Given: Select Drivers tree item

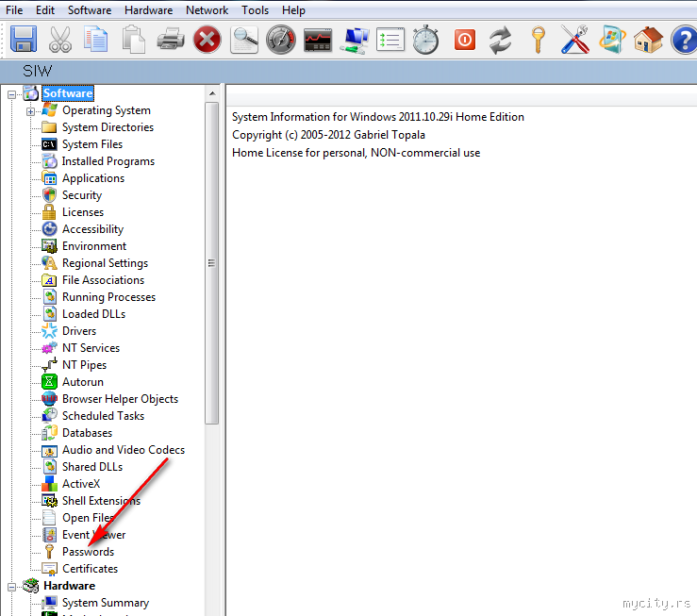Looking at the screenshot, I should [79, 331].
